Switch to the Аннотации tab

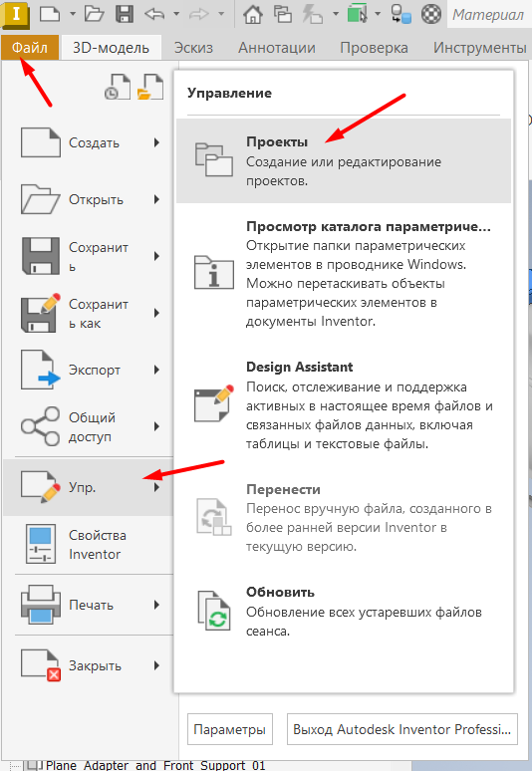click(277, 48)
